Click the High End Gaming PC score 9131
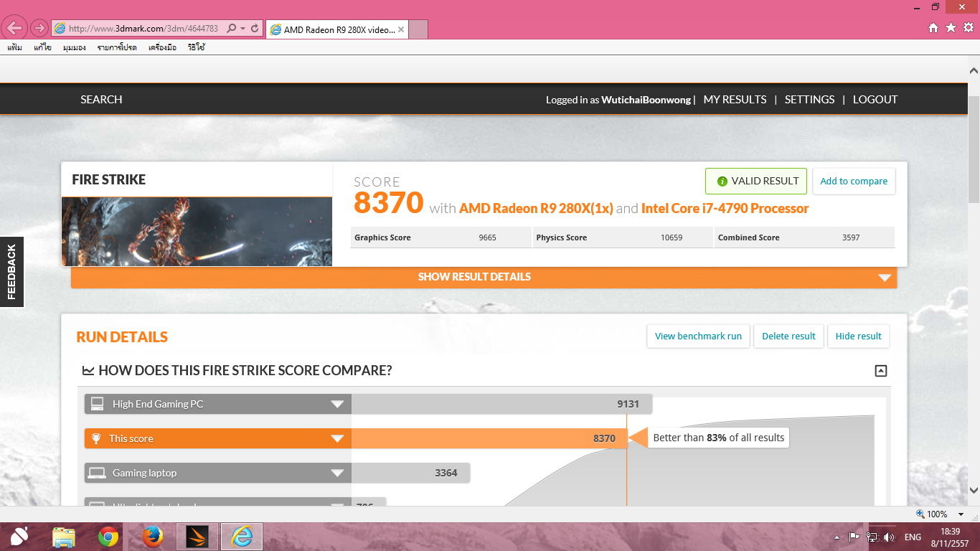The image size is (980, 551). [x=628, y=404]
